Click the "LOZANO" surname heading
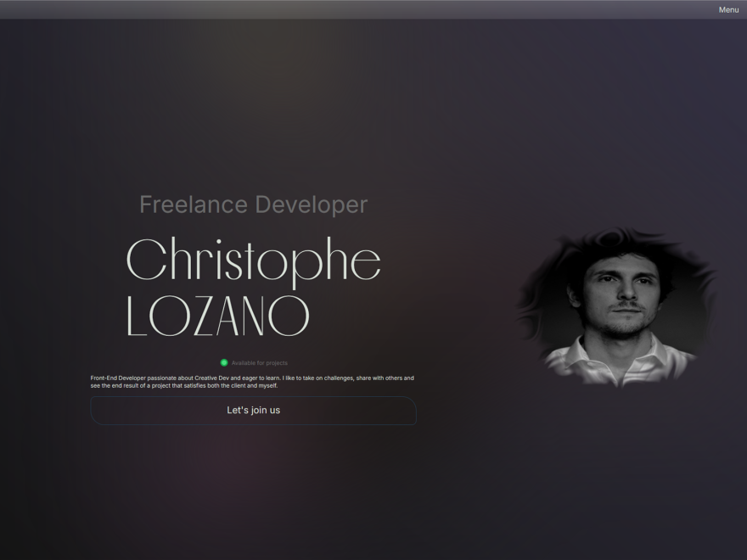This screenshot has height=560, width=747. pos(217,316)
